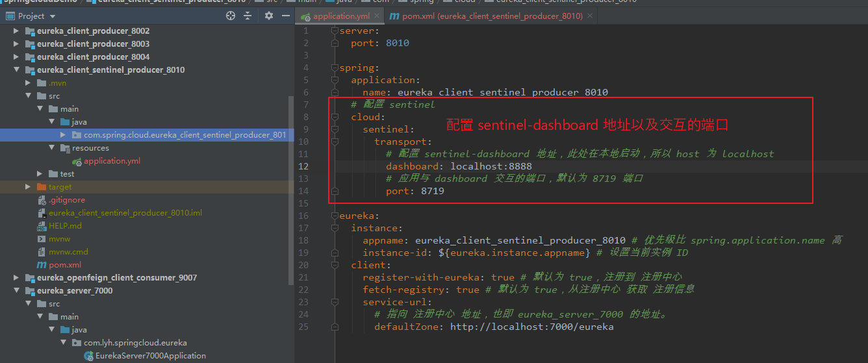Click the .gitignore file

tap(67, 200)
